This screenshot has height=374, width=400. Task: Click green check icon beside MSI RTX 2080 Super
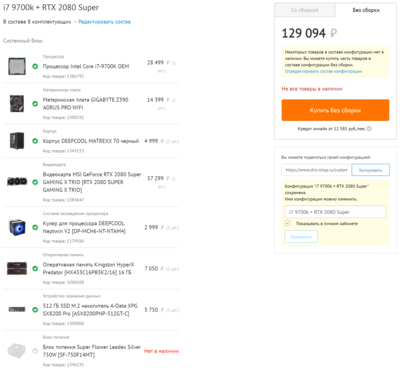coord(35,182)
